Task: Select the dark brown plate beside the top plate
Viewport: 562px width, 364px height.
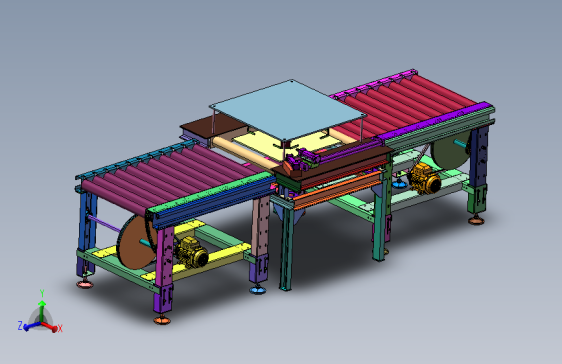Action: 213,126
